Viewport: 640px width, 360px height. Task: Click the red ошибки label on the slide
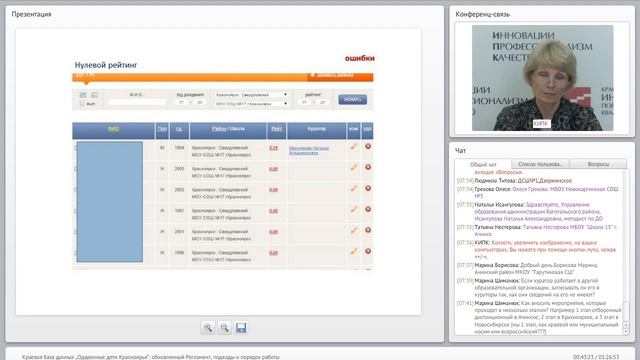point(360,58)
